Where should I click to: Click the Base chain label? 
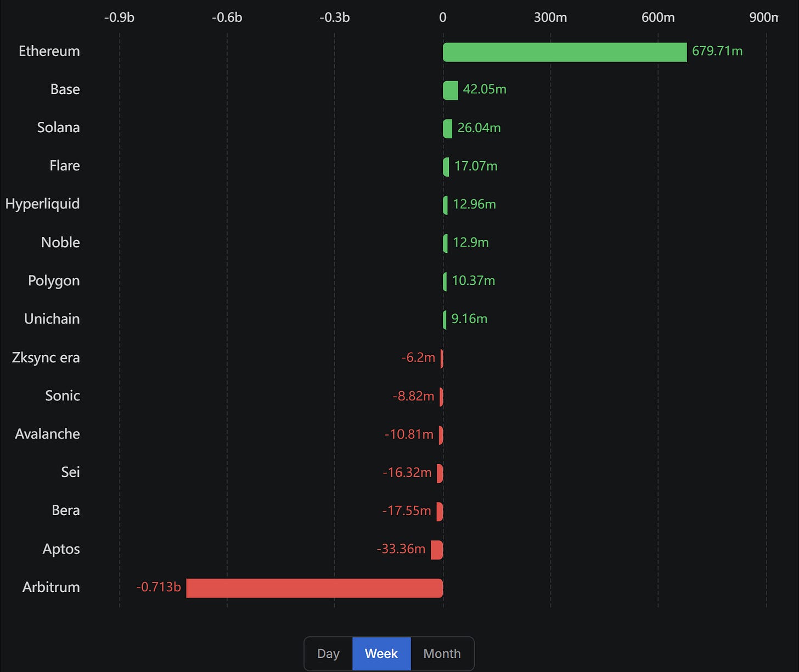click(x=65, y=89)
